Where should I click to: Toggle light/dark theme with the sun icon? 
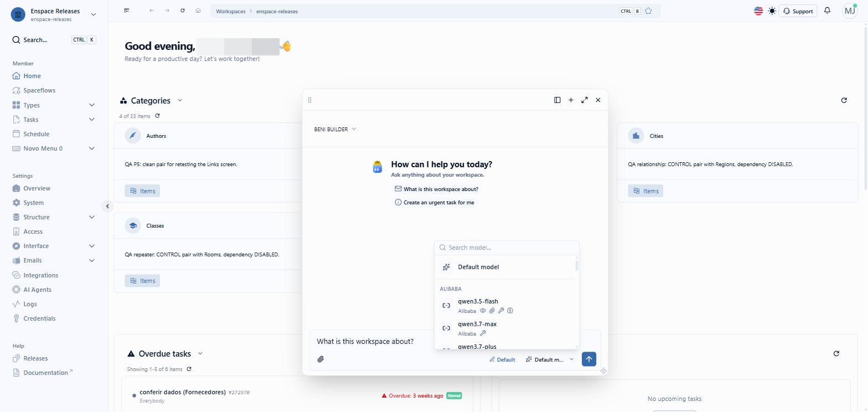click(772, 11)
